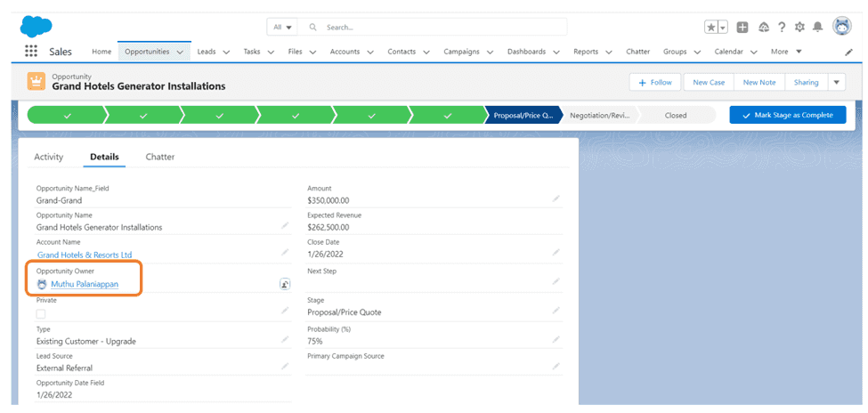The image size is (868, 413).
Task: Open the favorites list dropdown arrow
Action: coord(724,27)
